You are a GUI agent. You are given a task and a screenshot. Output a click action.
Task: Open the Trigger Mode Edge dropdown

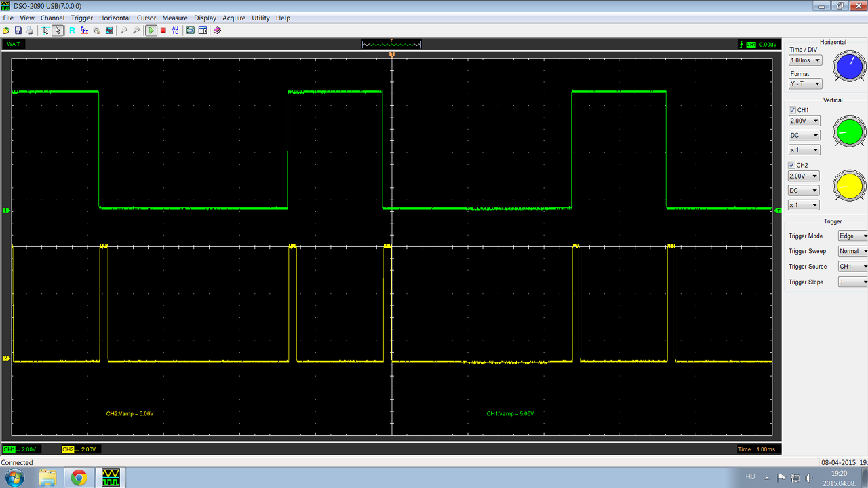pos(853,236)
